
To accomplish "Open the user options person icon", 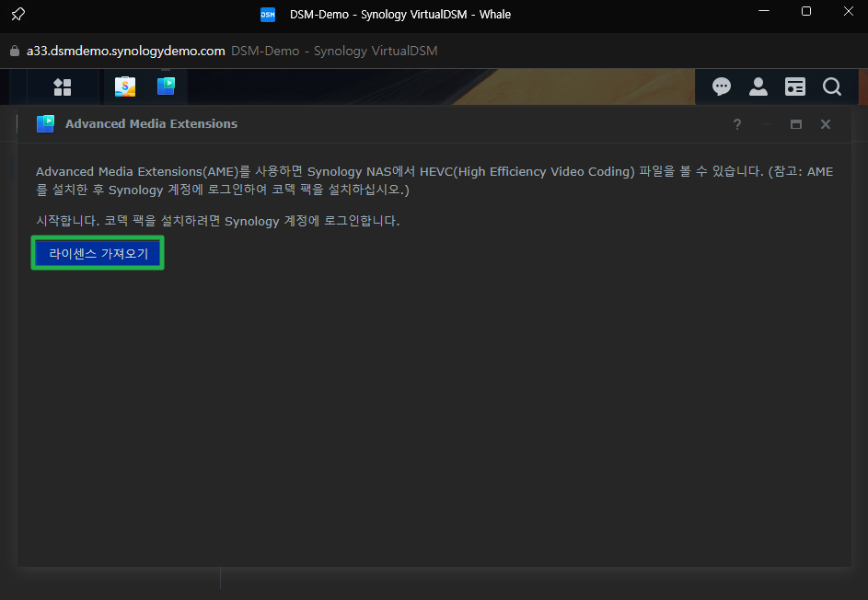I will click(x=758, y=87).
